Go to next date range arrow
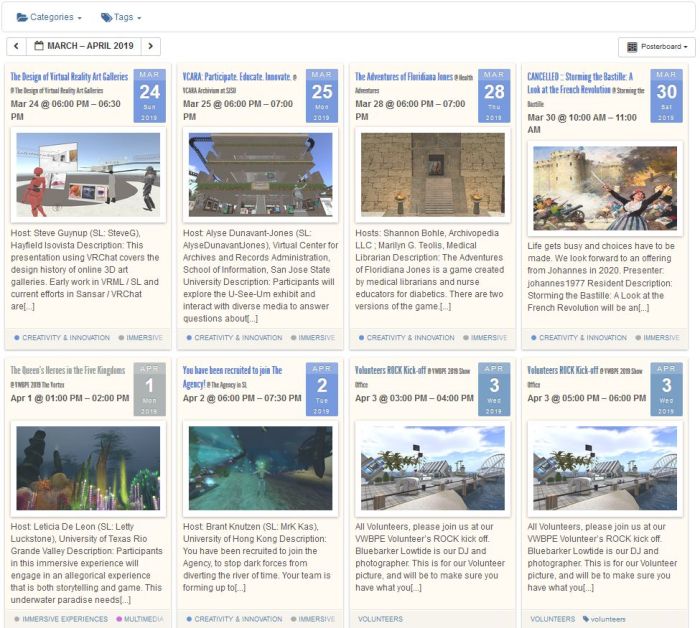The width and height of the screenshot is (700, 628). pyautogui.click(x=150, y=46)
